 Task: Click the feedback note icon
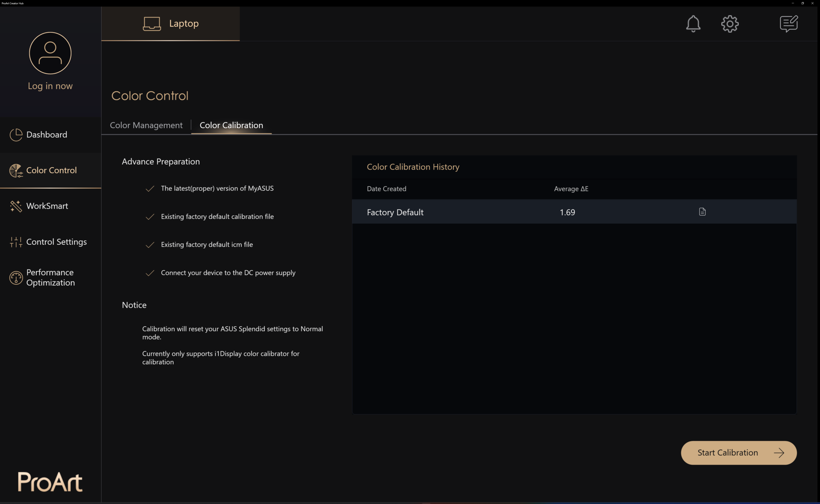788,24
